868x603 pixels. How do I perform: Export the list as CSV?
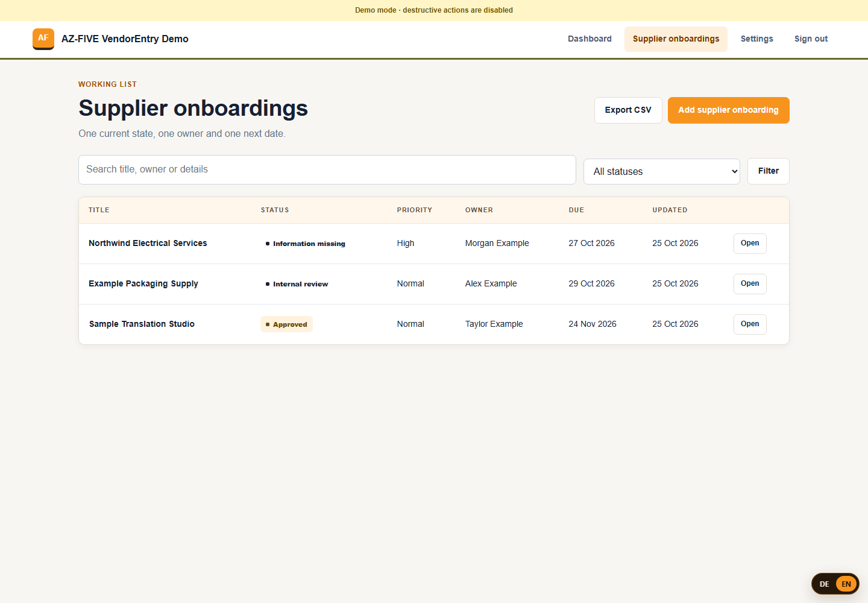[628, 110]
